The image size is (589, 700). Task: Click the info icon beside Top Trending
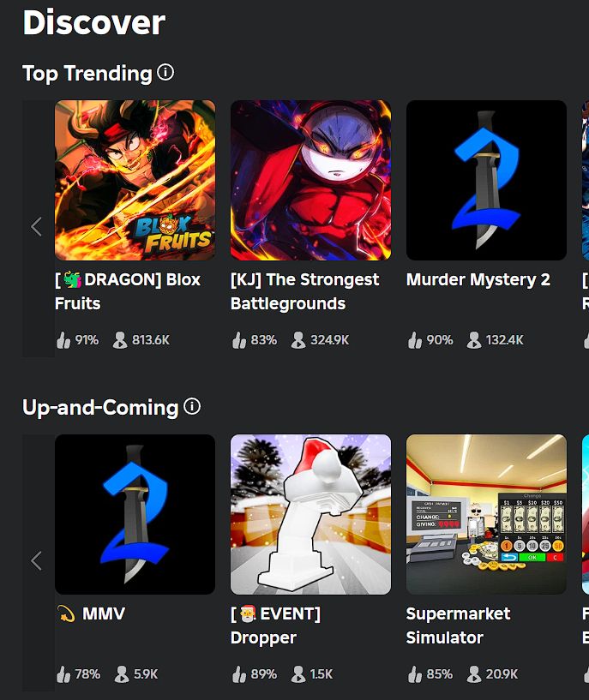(165, 72)
